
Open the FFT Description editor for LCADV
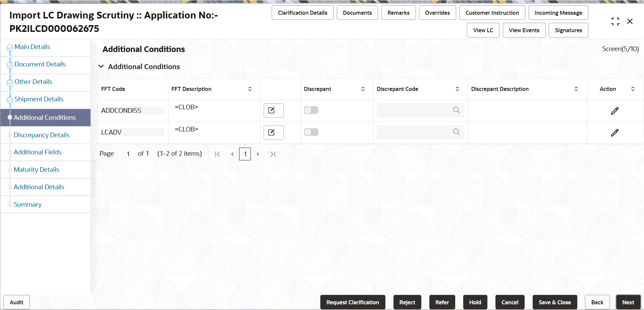273,132
